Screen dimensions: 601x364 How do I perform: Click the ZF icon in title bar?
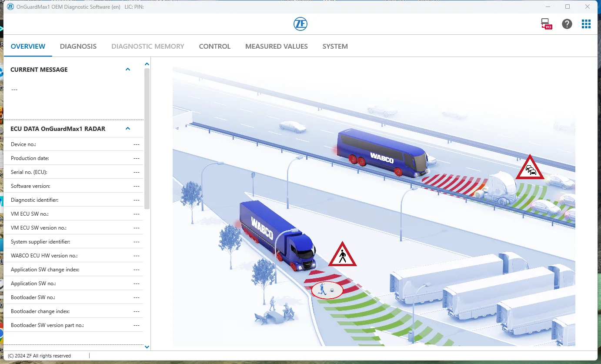[x=10, y=7]
